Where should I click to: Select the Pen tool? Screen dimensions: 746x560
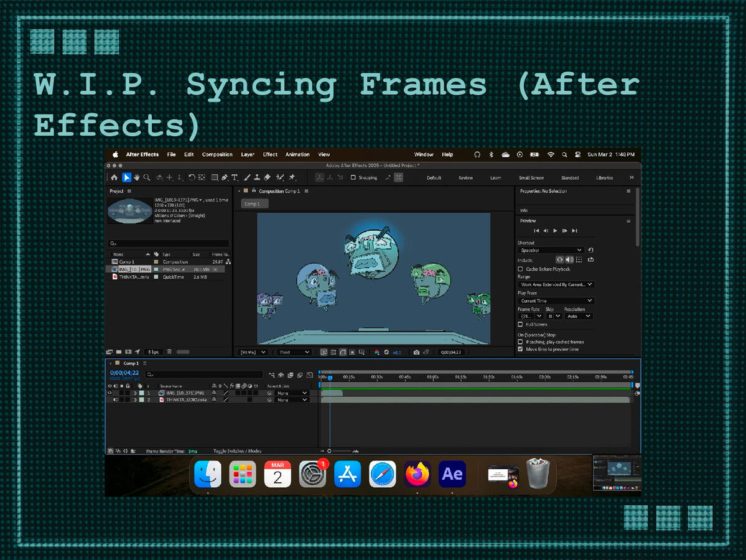click(224, 177)
